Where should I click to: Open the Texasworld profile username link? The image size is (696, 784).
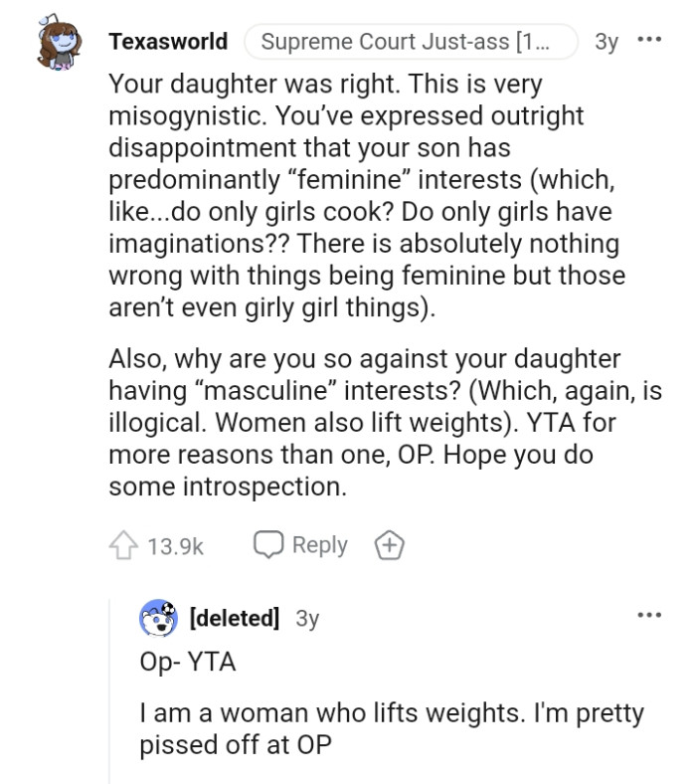[x=168, y=42]
